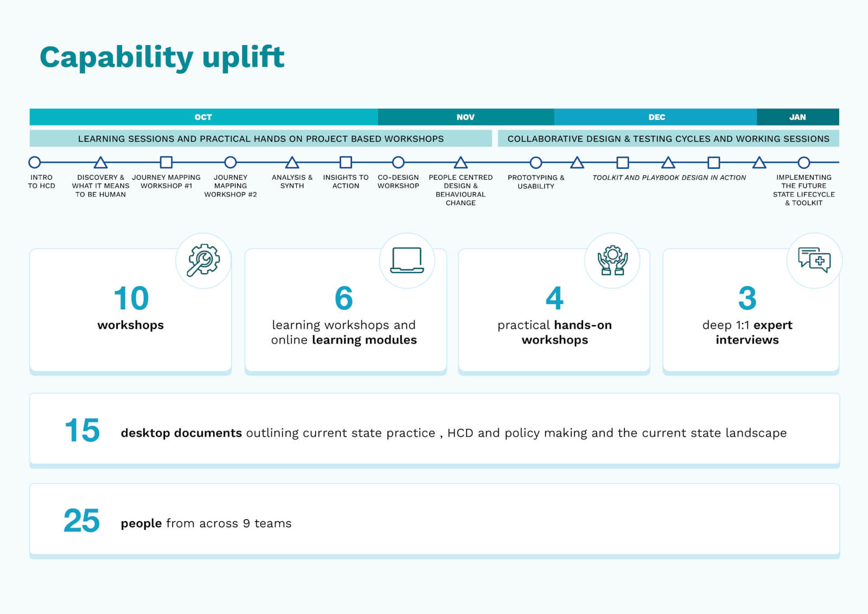
Task: Click the 'desktop documents' bold text
Action: (x=181, y=433)
